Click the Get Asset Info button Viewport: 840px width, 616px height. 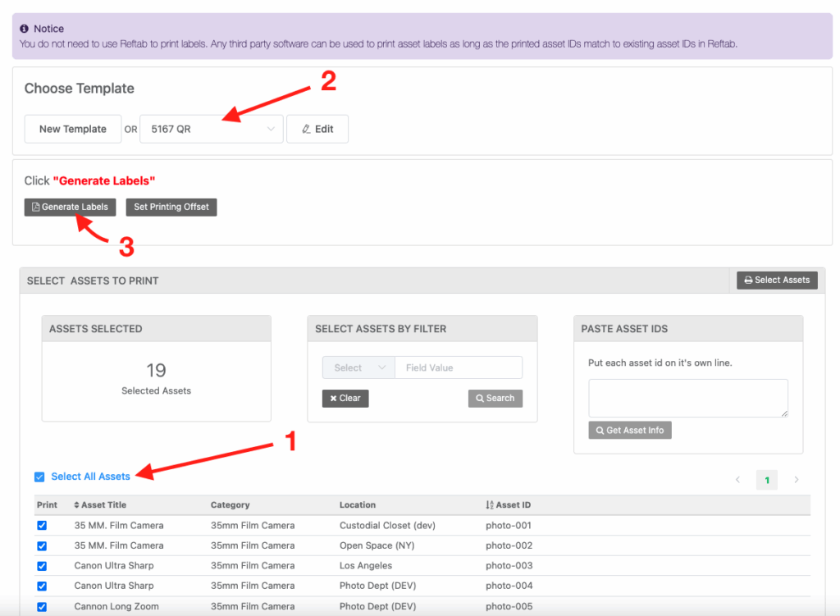pos(629,430)
